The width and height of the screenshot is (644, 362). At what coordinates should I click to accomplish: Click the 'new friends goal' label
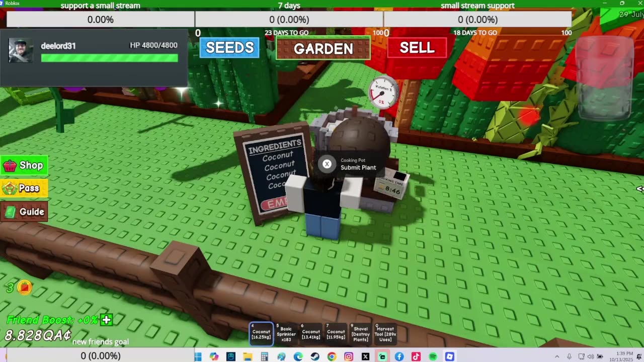[x=101, y=342]
